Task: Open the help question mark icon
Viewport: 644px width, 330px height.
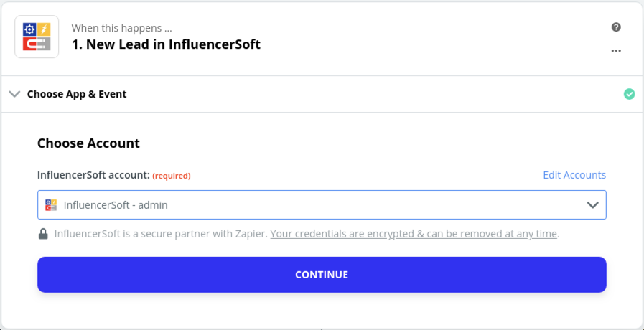Action: (616, 27)
